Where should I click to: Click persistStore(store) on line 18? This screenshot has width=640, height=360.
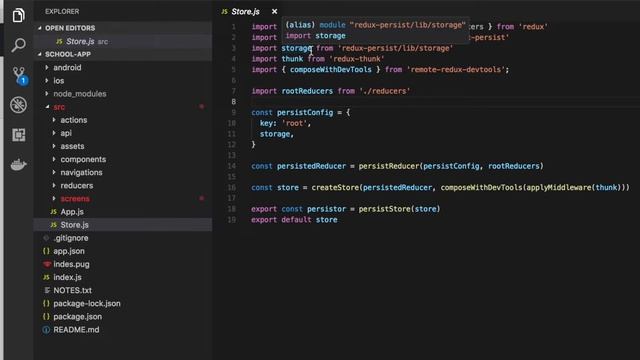(x=399, y=209)
